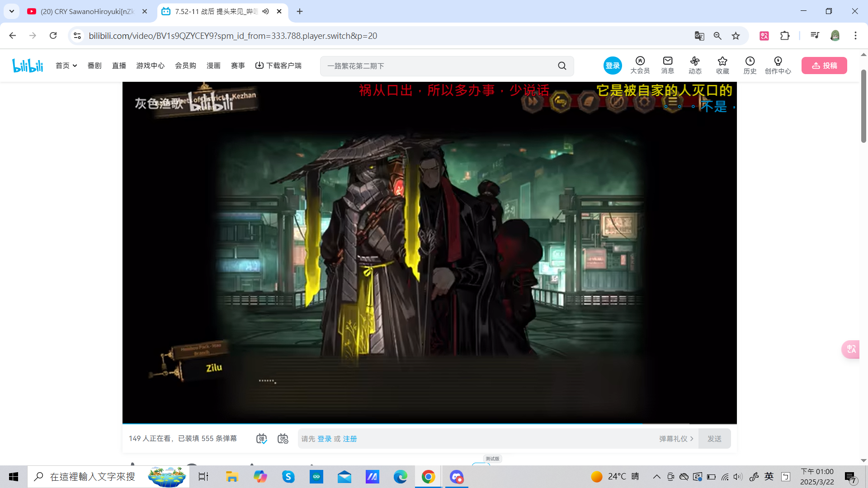This screenshot has width=868, height=488.
Task: Close the bilibili video tab
Action: 279,11
